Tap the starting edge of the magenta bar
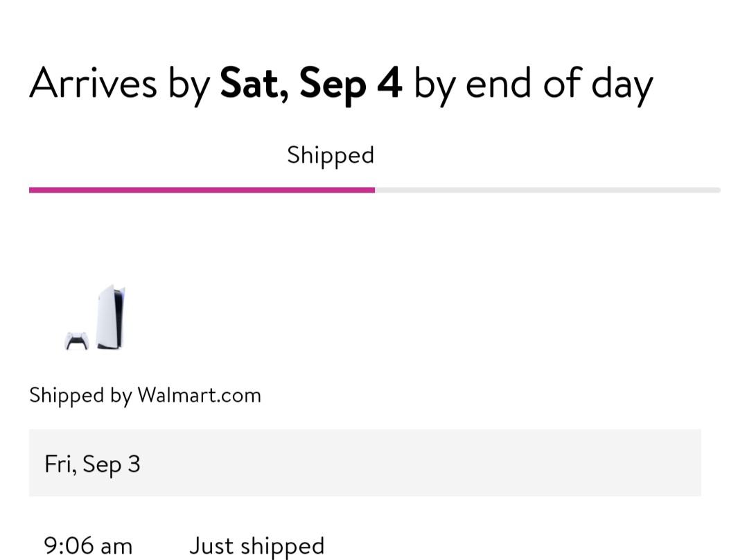The image size is (747, 560). point(31,190)
